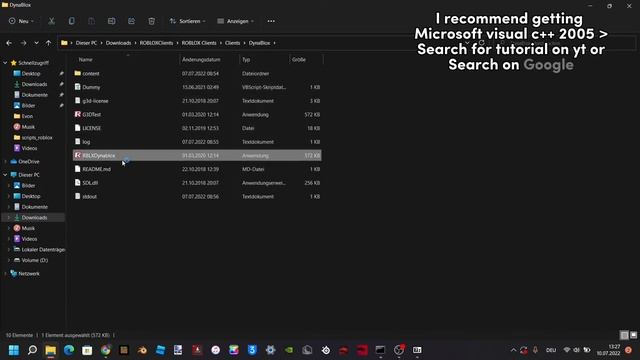Click the Cut (scissors) toolbar icon

[x=51, y=21]
